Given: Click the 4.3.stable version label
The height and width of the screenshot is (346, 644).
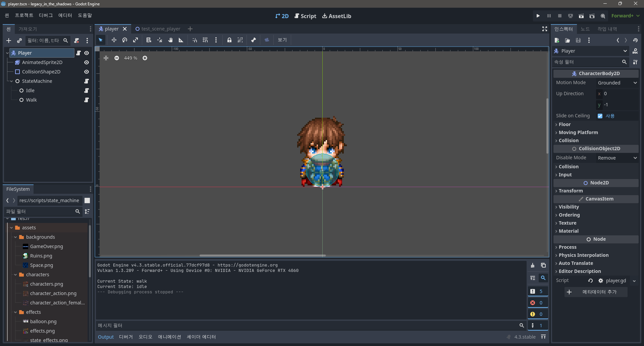Looking at the screenshot, I should pyautogui.click(x=525, y=337).
